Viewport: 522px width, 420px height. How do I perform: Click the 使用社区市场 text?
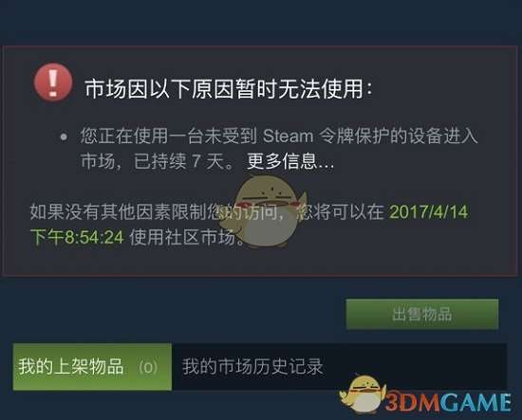click(182, 237)
